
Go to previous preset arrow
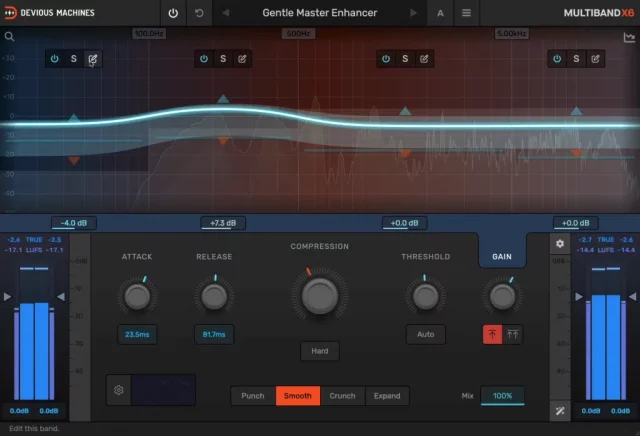tap(224, 13)
